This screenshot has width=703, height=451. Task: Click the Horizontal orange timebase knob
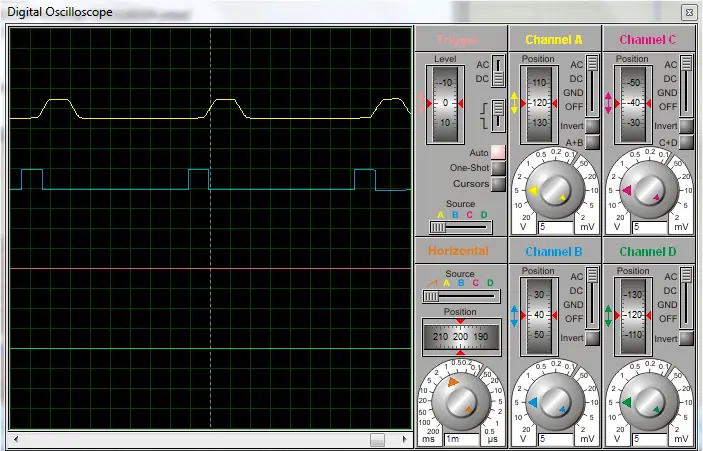click(460, 402)
